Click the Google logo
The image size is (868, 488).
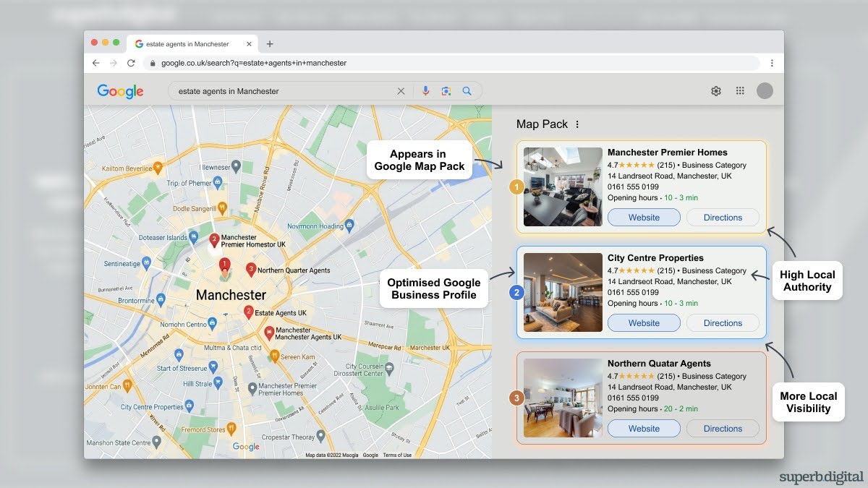[x=120, y=91]
